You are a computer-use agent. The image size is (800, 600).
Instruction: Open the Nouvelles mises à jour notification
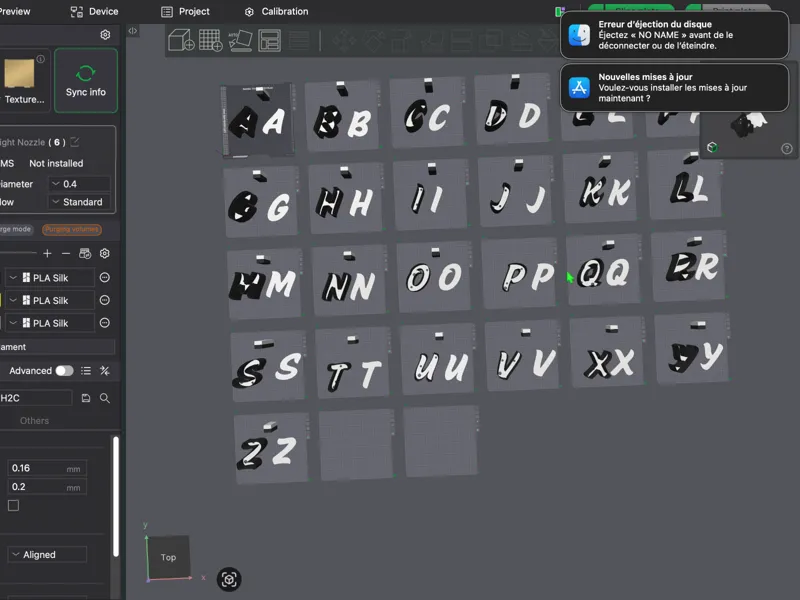(674, 87)
